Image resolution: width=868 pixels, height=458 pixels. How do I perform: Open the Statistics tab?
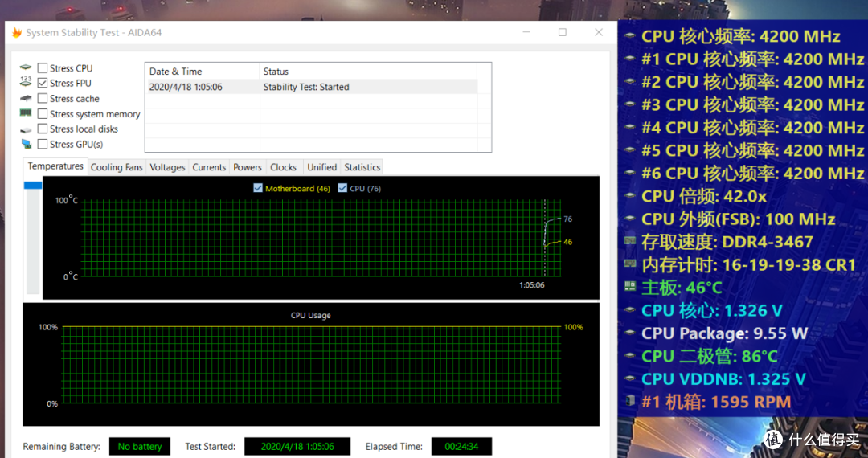[362, 167]
